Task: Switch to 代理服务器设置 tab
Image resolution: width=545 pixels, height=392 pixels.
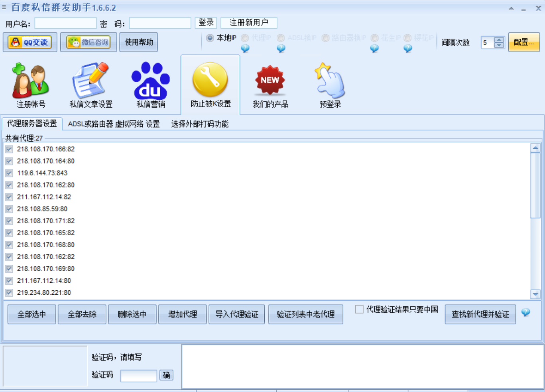Action: [x=32, y=124]
